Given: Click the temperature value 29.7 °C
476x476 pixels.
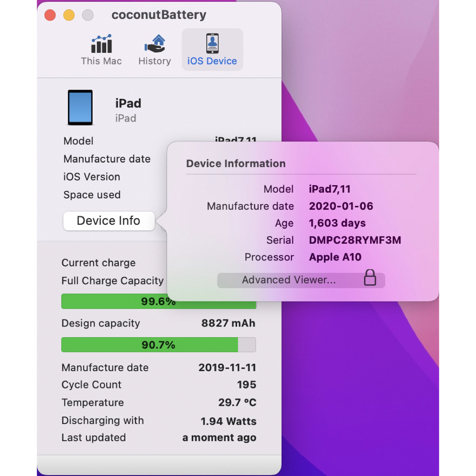Looking at the screenshot, I should pos(238,402).
